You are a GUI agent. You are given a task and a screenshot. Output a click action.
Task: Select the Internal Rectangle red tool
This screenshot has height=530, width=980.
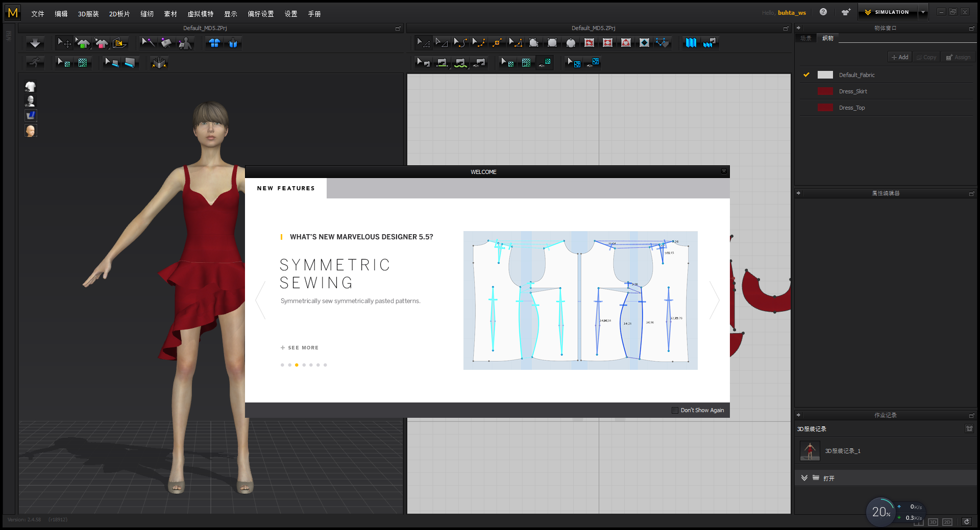pyautogui.click(x=607, y=43)
